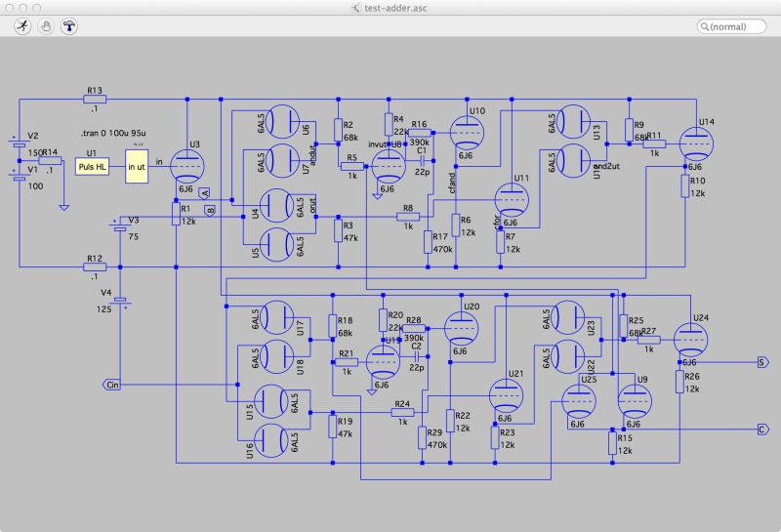Click the V3 75 volt battery
This screenshot has width=781, height=532.
(120, 226)
